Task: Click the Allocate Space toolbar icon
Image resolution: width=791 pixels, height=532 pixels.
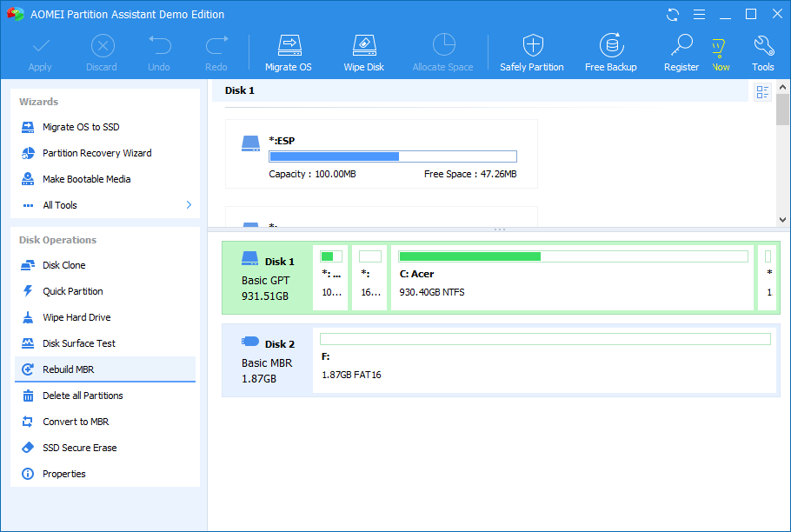Action: point(444,45)
